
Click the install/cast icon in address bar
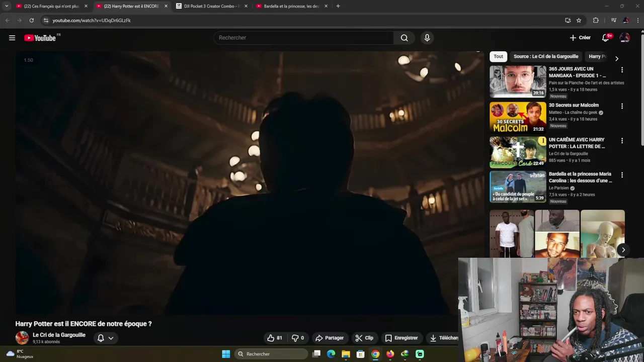click(568, 20)
